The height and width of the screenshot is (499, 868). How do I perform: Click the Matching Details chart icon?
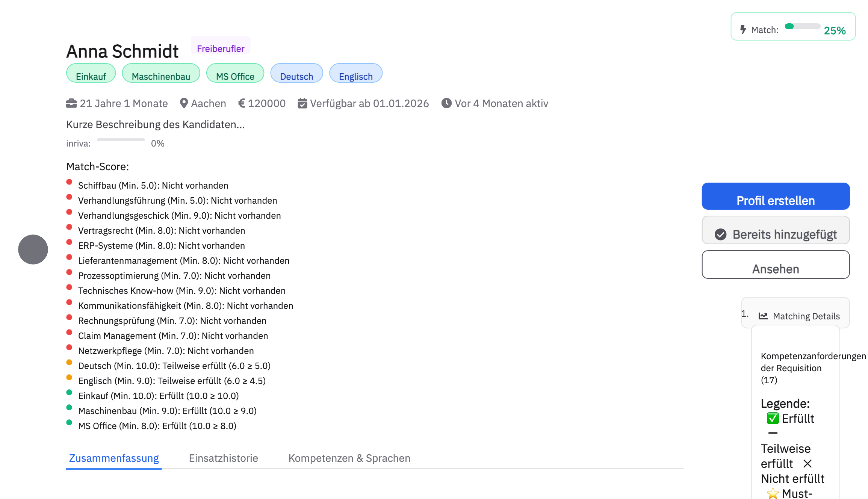tap(763, 316)
